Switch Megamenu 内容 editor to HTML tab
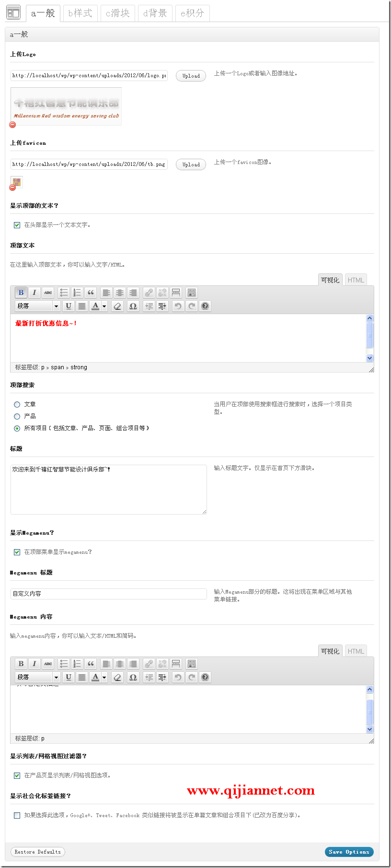Viewport: 391px width, 868px height. (356, 651)
